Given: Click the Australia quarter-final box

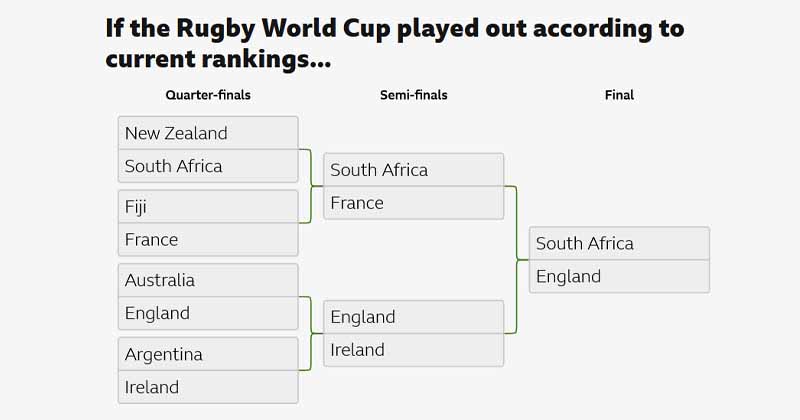Looking at the screenshot, I should pos(207,280).
